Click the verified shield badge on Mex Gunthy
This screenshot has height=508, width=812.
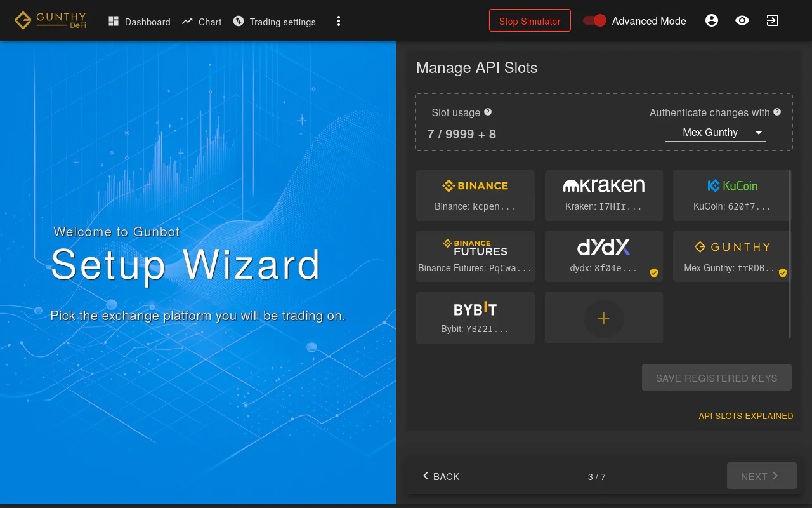point(783,273)
